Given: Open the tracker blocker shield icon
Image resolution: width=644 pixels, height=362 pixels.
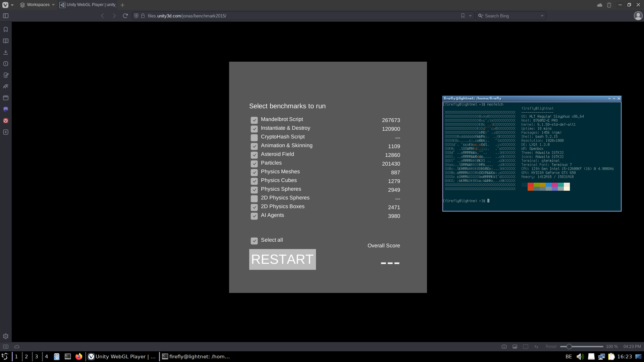Looking at the screenshot, I should click(x=136, y=16).
